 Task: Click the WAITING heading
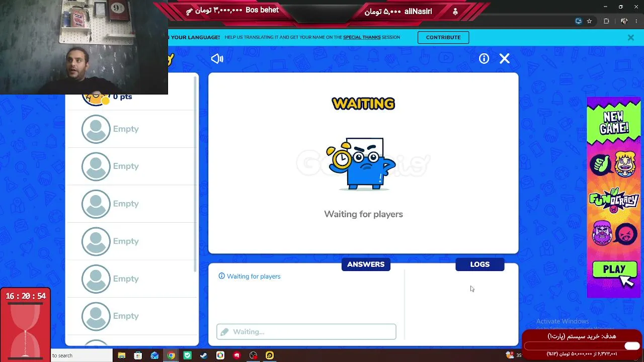coord(363,104)
